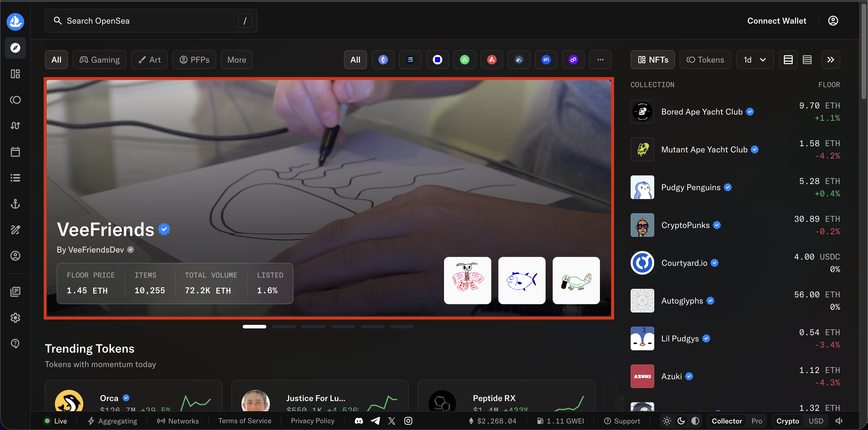
Task: Click the Live status indicator
Action: [56, 421]
